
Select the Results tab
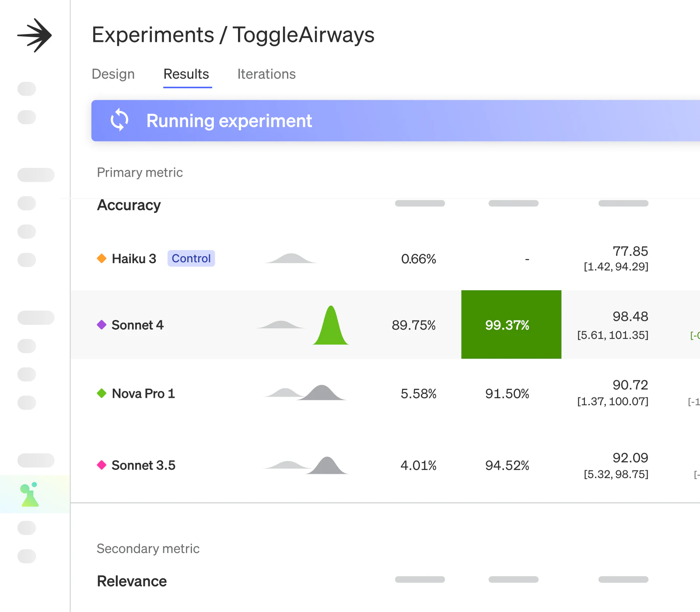point(186,74)
